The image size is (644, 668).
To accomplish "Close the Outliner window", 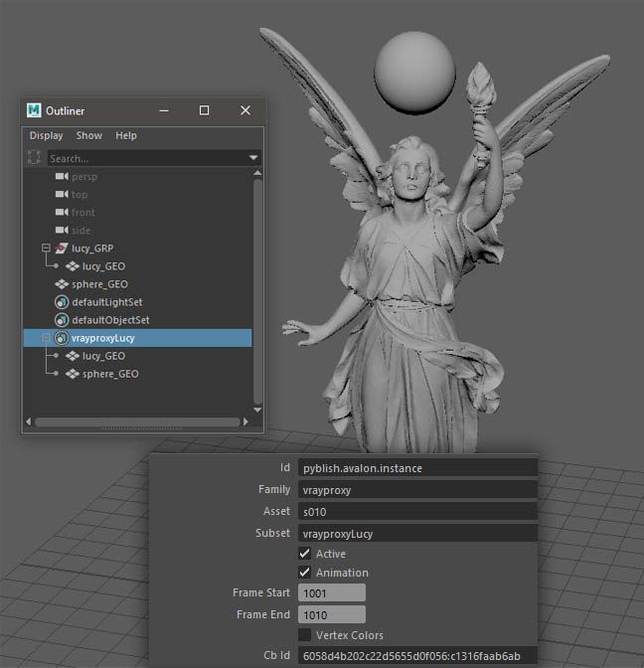I will (x=245, y=110).
